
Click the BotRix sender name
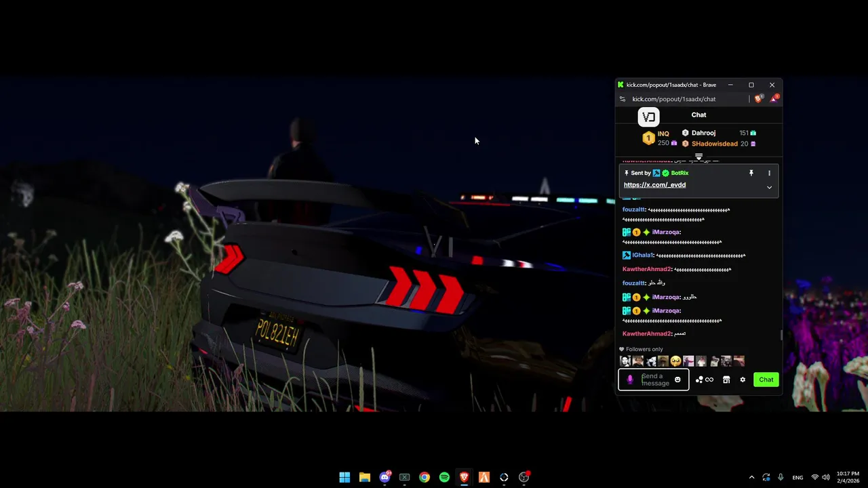pos(679,173)
